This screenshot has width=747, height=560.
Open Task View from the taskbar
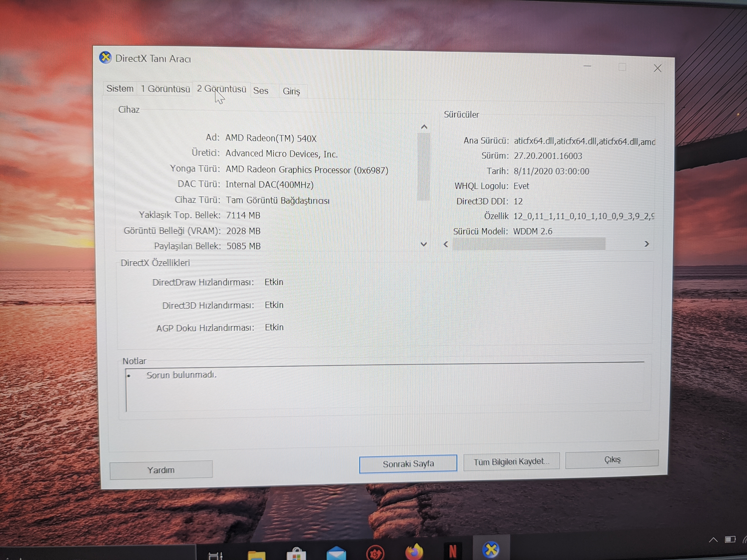(216, 555)
